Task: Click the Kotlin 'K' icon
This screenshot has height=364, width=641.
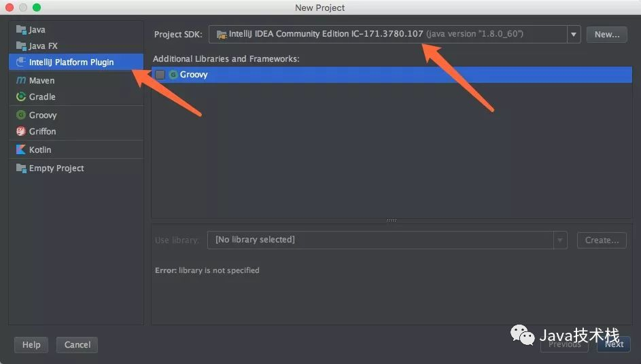Action: coord(21,150)
